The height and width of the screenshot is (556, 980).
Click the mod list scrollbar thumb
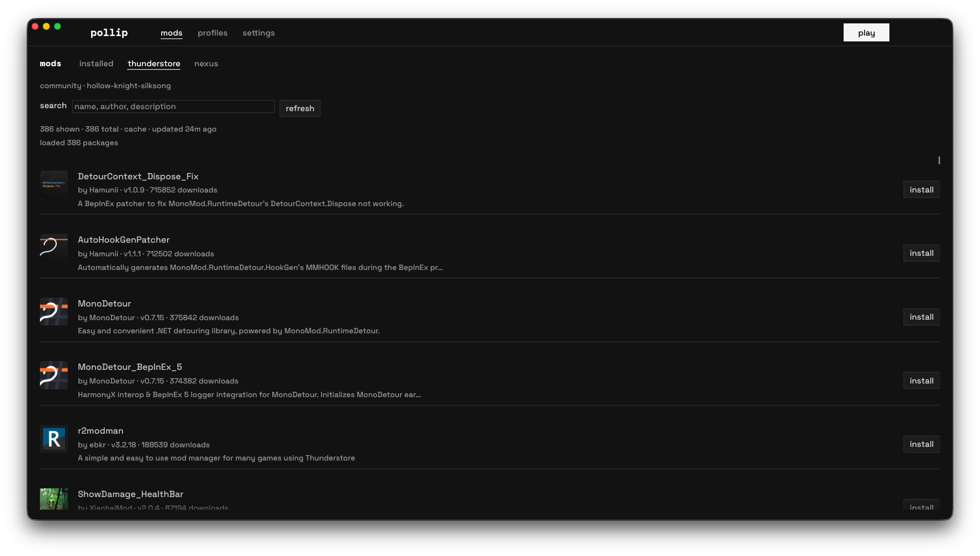point(939,160)
